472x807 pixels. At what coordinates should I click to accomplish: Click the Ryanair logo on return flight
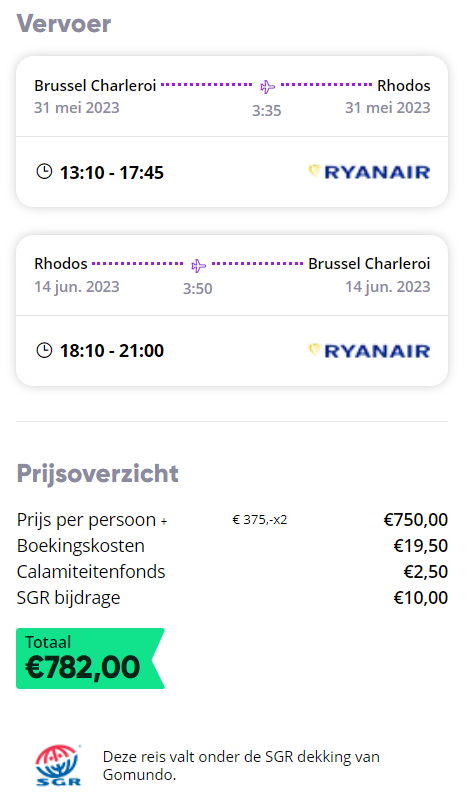click(369, 350)
